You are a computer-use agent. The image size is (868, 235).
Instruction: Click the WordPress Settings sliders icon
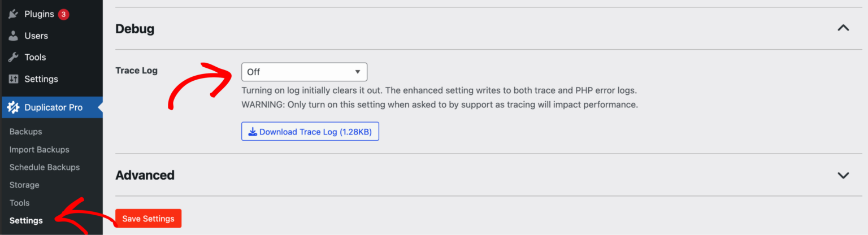coord(14,79)
